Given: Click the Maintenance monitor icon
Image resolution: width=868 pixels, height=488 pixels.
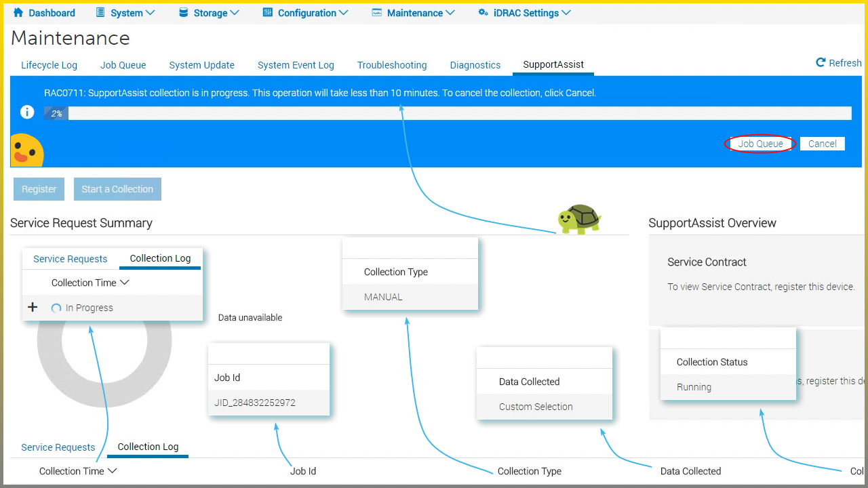Looking at the screenshot, I should point(377,12).
